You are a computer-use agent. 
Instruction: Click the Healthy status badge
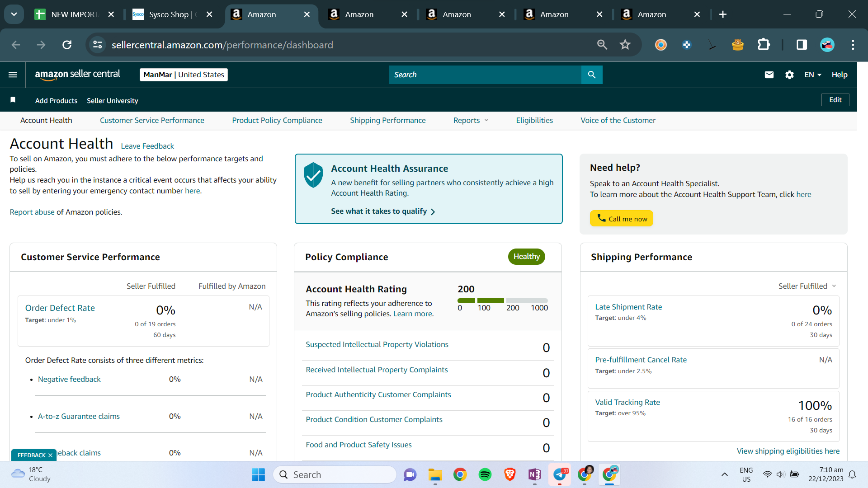(527, 256)
